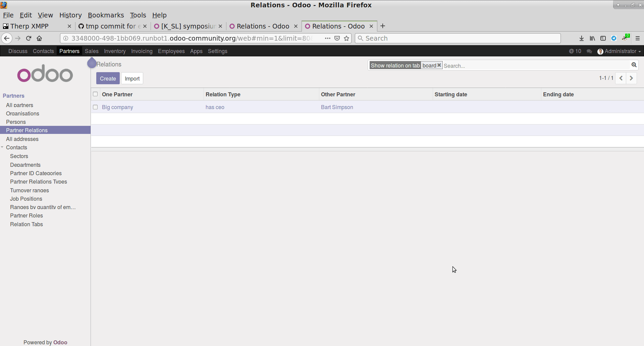Viewport: 644px width, 346px height.
Task: Click the Odoo logo
Action: pyautogui.click(x=45, y=73)
